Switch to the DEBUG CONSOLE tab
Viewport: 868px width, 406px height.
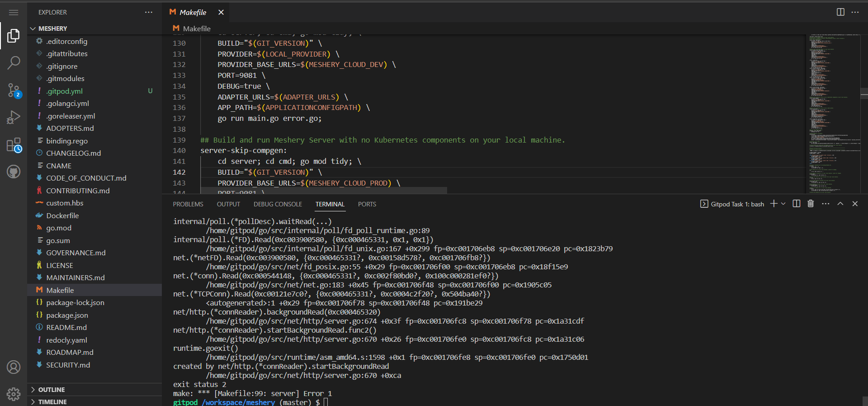[x=278, y=204]
